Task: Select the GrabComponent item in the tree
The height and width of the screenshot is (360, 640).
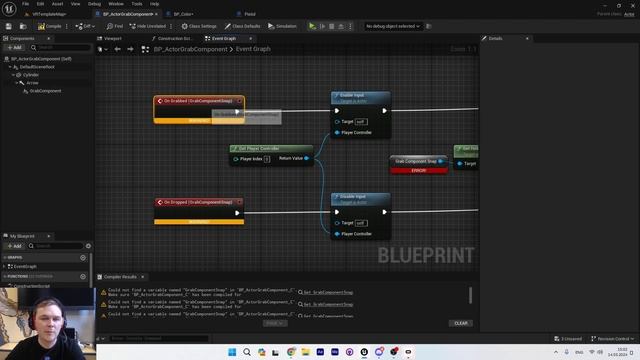Action: point(45,91)
